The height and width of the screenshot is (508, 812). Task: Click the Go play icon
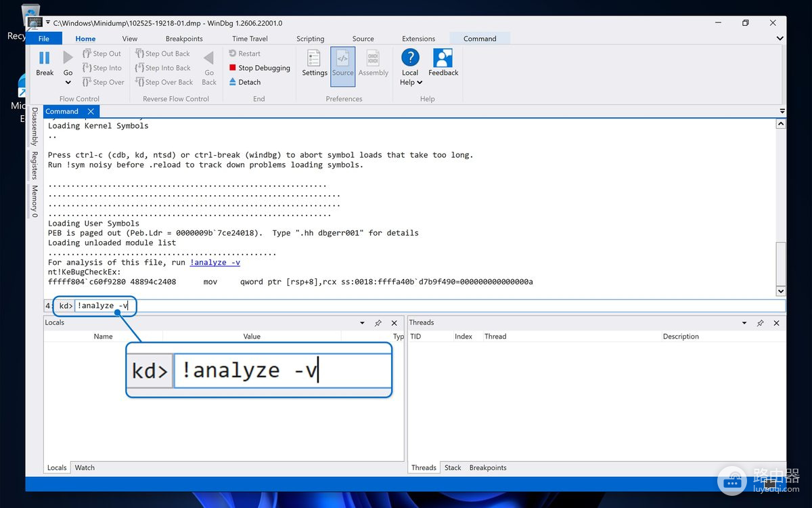(x=68, y=58)
